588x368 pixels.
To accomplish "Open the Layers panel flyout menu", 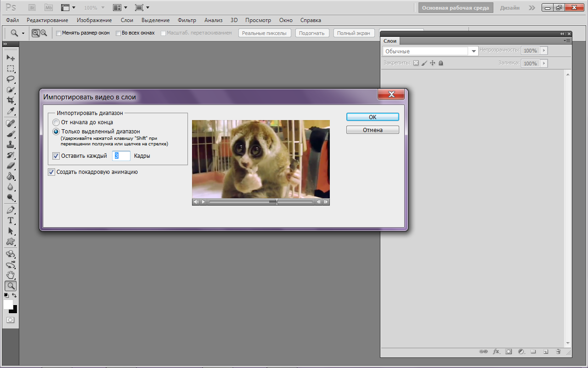I will [x=568, y=41].
